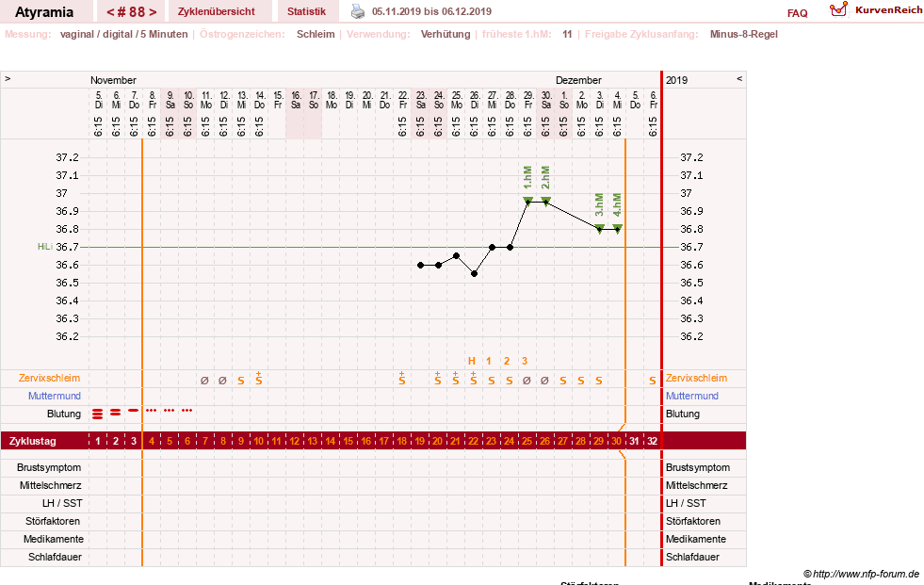Viewport: 924px width, 585px height.
Task: Open the FAQ link
Action: pyautogui.click(x=797, y=13)
